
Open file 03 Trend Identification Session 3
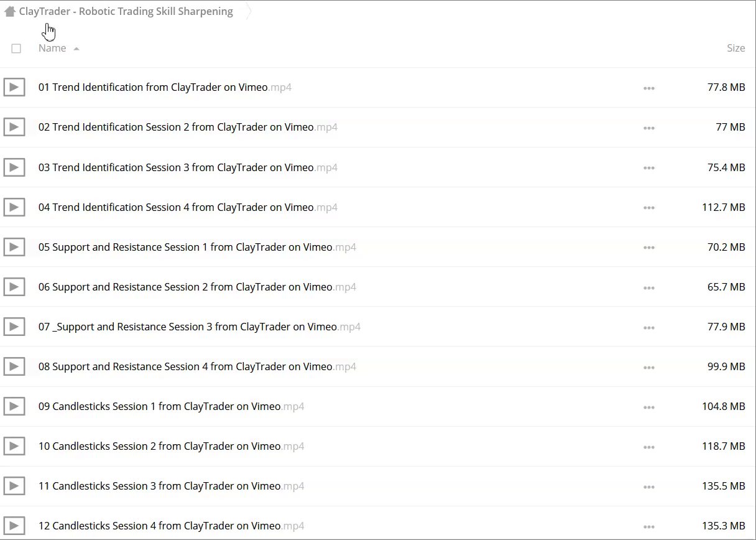pos(188,167)
